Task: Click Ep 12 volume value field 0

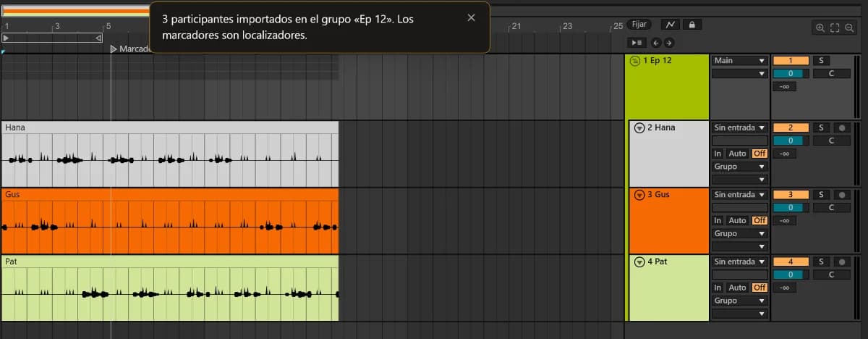Action: [791, 73]
